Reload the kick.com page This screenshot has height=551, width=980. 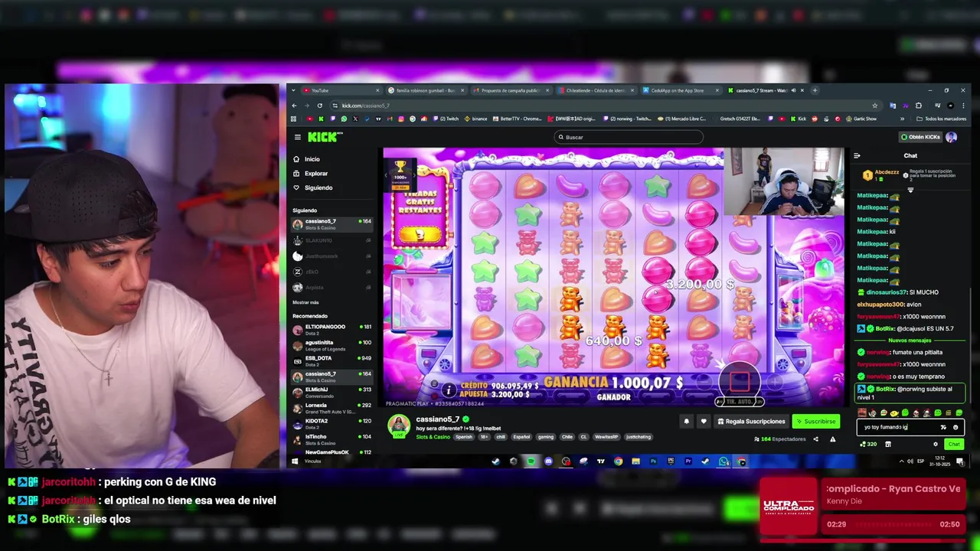click(320, 106)
